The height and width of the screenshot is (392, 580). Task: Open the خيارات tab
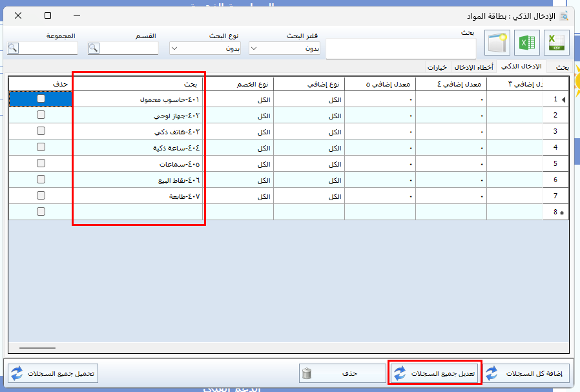point(437,67)
